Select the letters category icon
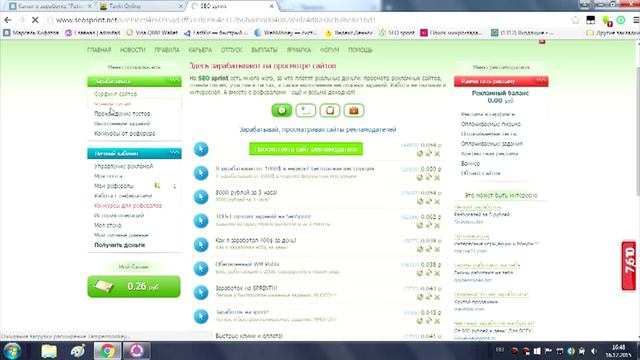The width and height of the screenshot is (640, 360). [306, 110]
